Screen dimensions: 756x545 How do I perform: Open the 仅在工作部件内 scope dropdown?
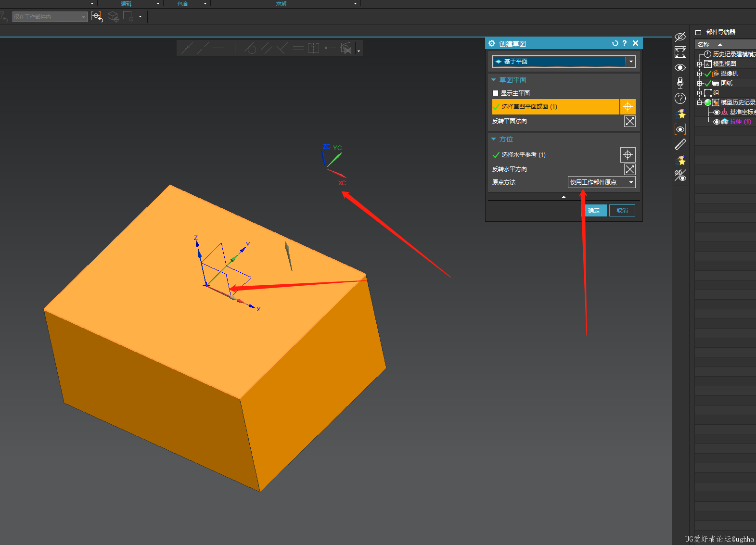click(x=50, y=17)
